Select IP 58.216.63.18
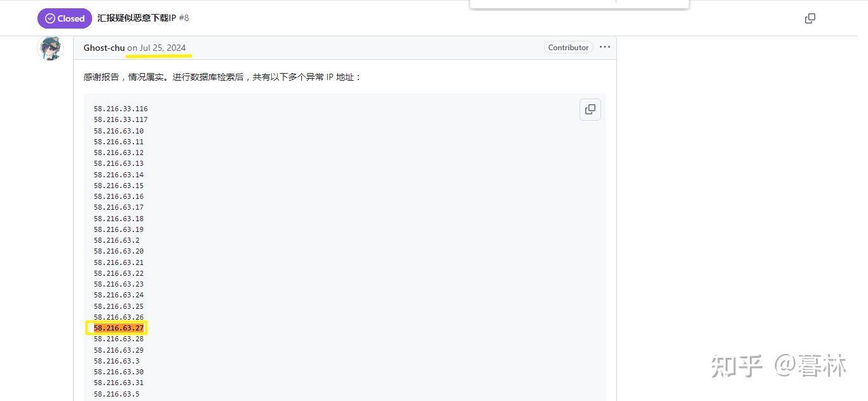Viewport: 868px width, 401px height. click(x=119, y=219)
